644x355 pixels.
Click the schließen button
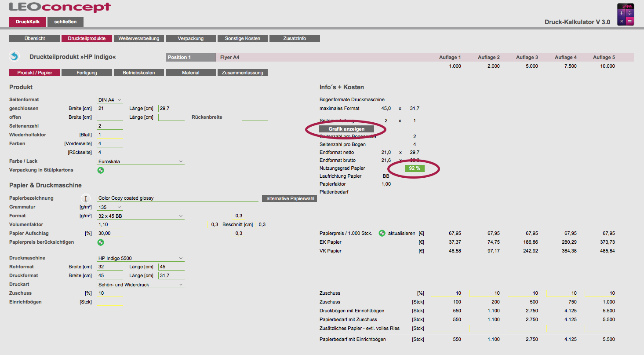(x=65, y=22)
